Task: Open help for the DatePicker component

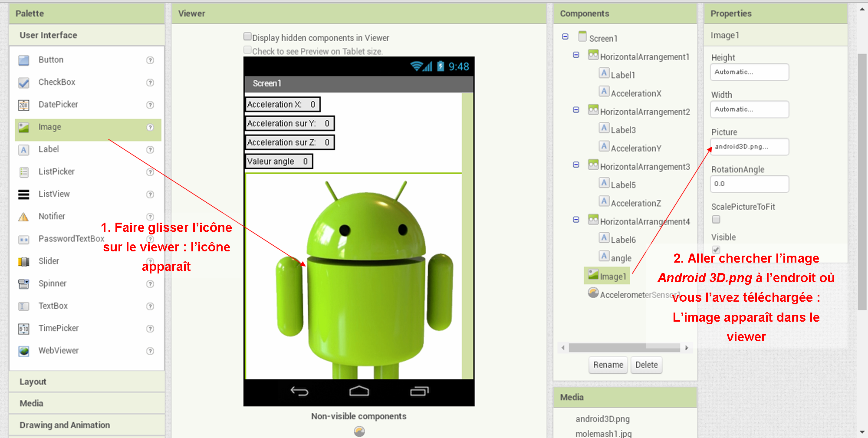Action: pyautogui.click(x=150, y=105)
